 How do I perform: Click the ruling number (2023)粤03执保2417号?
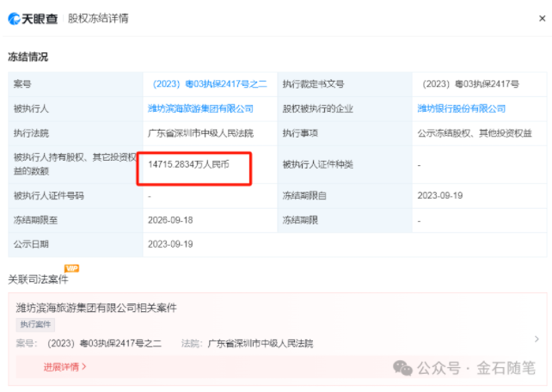click(470, 84)
